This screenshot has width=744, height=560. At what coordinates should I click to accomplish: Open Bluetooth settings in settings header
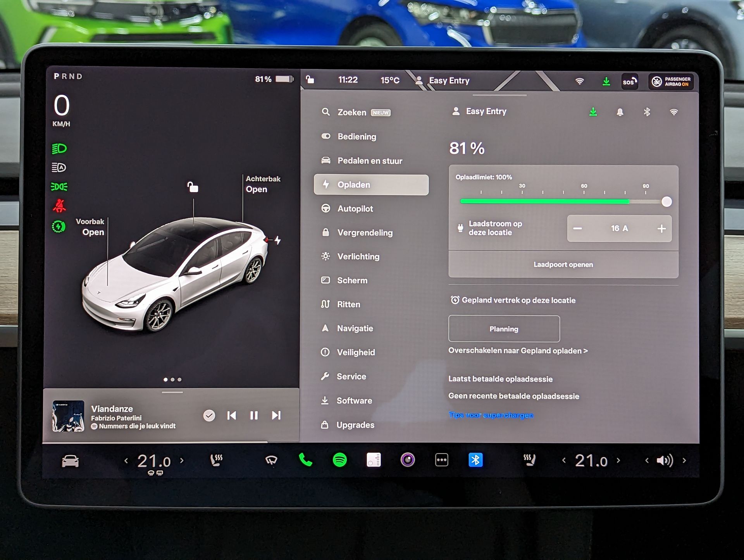click(x=647, y=112)
